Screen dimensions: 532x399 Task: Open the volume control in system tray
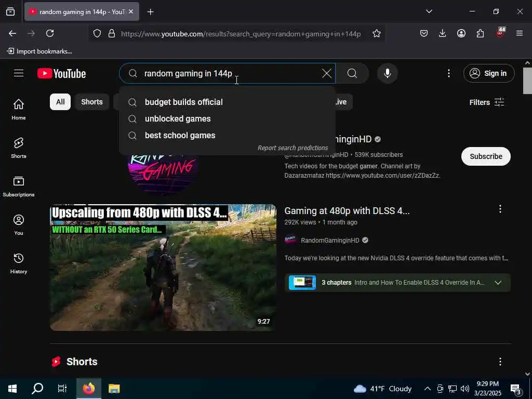465,389
